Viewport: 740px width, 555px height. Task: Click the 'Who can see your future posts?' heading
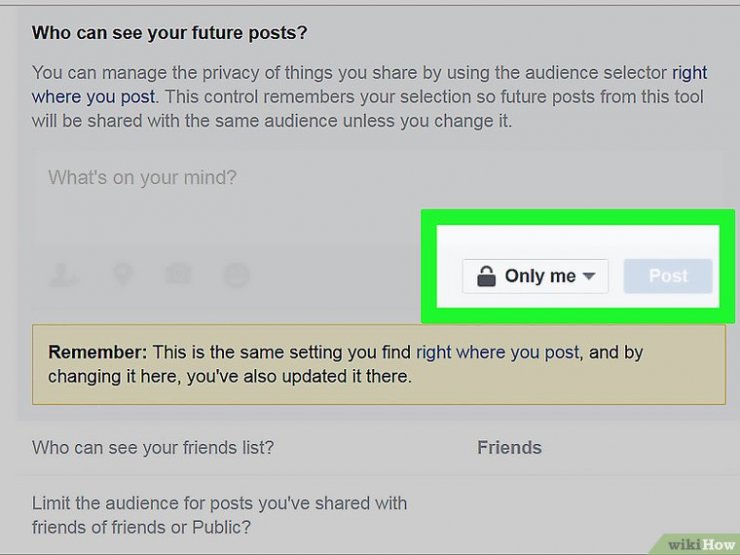coord(169,33)
